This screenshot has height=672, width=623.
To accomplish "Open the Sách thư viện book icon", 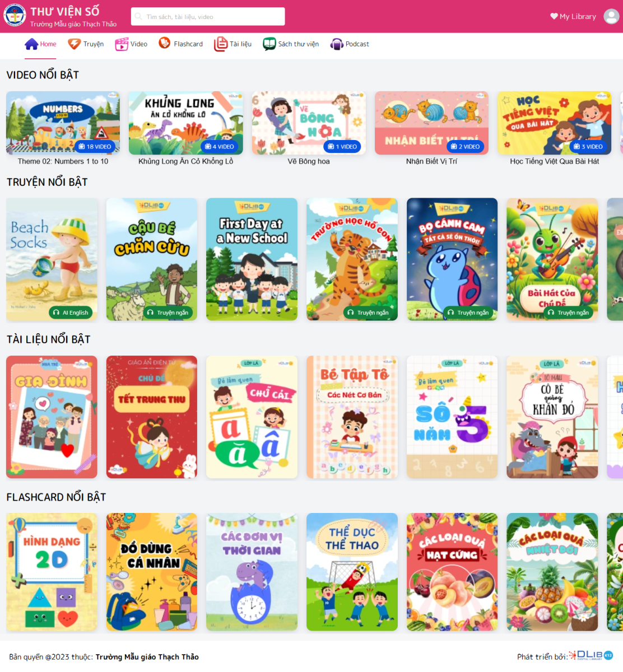I will click(269, 44).
